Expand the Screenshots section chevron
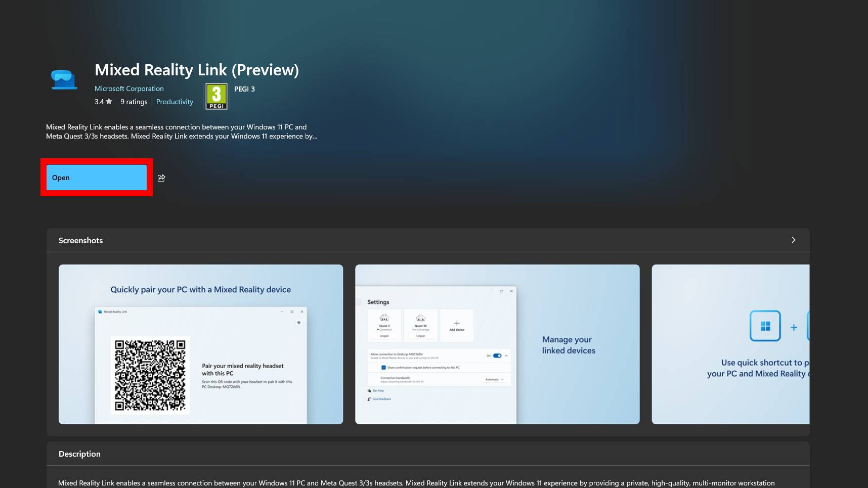The height and width of the screenshot is (488, 868). tap(793, 240)
